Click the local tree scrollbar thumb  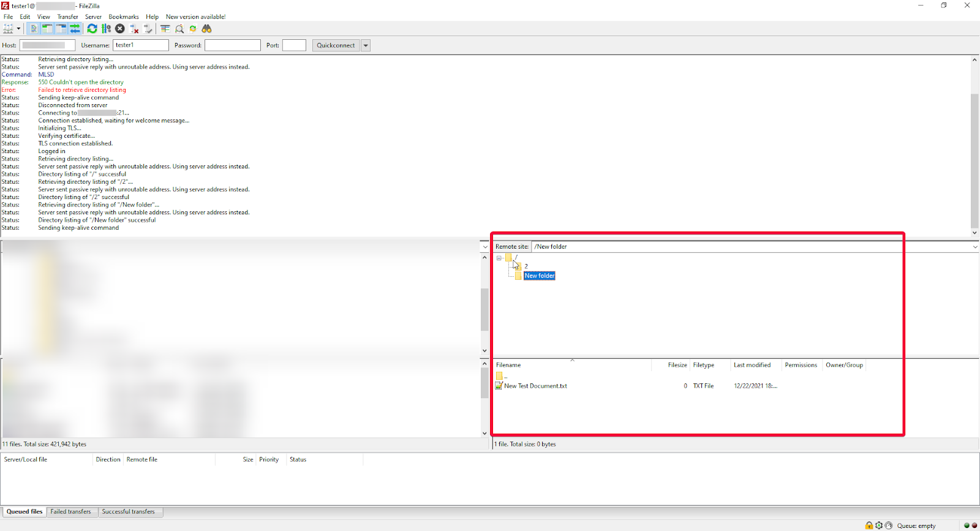(x=484, y=309)
